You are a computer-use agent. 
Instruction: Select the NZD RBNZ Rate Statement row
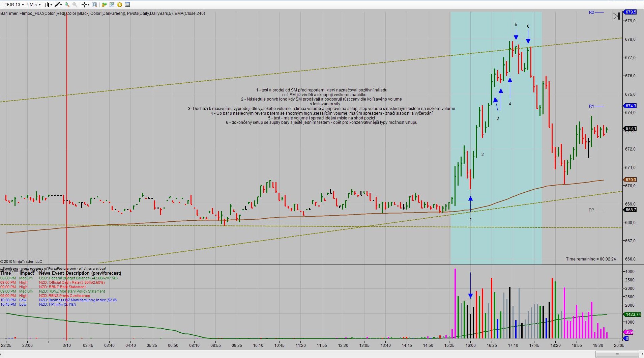tap(43, 287)
